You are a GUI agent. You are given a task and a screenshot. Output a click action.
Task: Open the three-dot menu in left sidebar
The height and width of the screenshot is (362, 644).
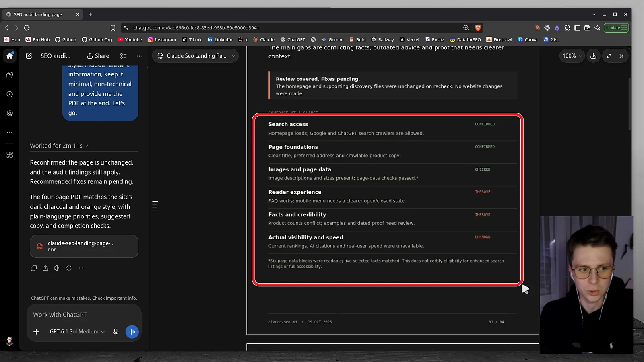[10, 132]
